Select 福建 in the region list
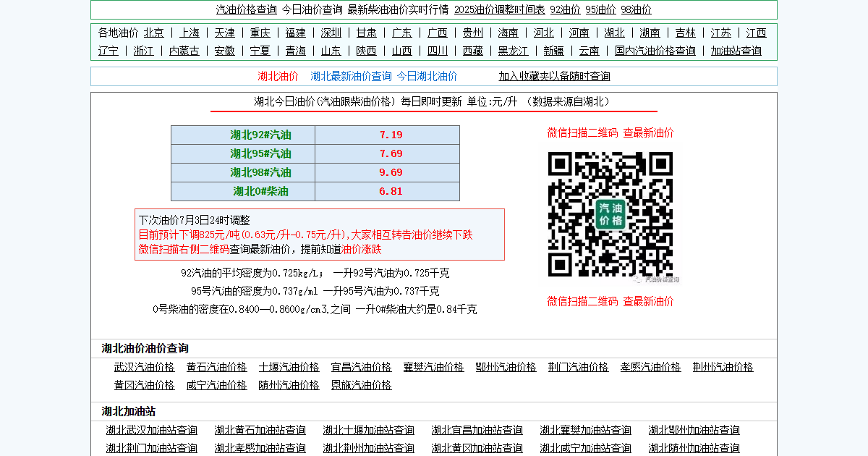The height and width of the screenshot is (456, 868). (x=296, y=33)
